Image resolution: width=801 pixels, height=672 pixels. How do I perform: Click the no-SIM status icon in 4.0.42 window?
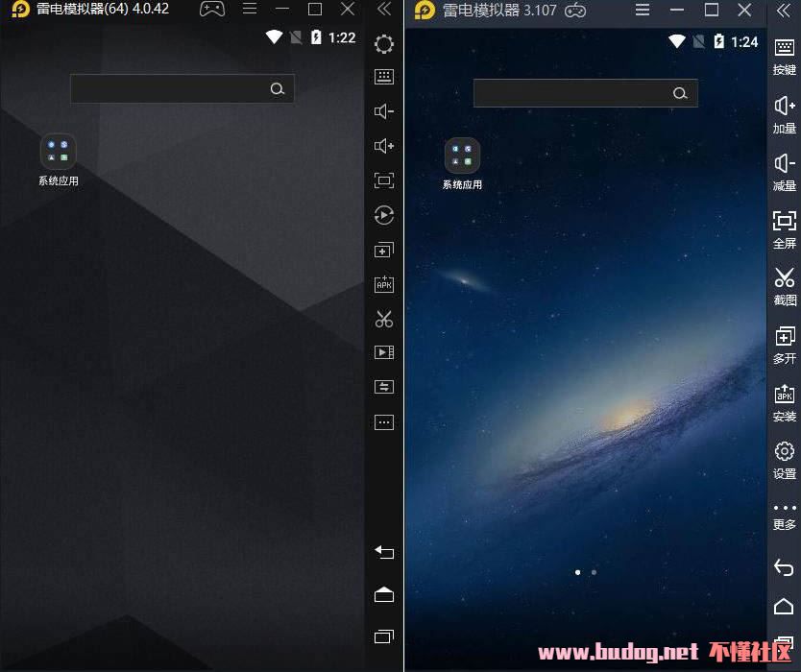[x=296, y=37]
